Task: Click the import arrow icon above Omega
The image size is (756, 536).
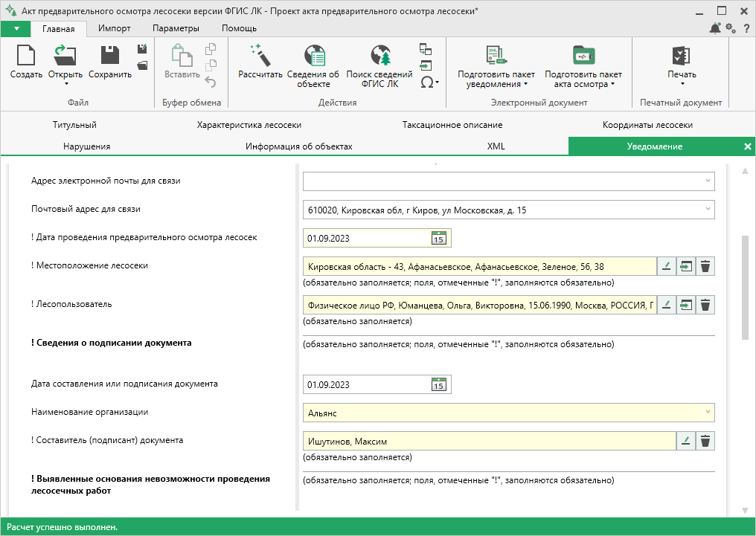Action: 426,65
